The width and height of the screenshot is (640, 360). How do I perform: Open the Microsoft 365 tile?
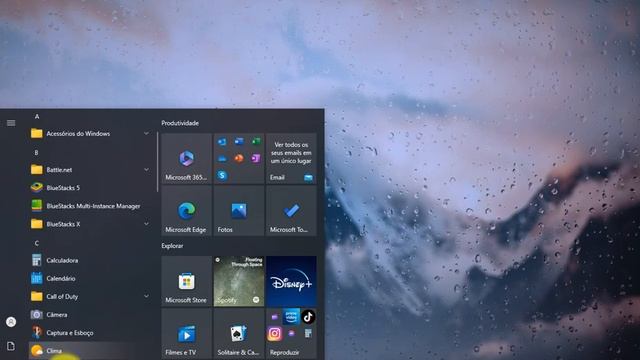[x=187, y=158]
